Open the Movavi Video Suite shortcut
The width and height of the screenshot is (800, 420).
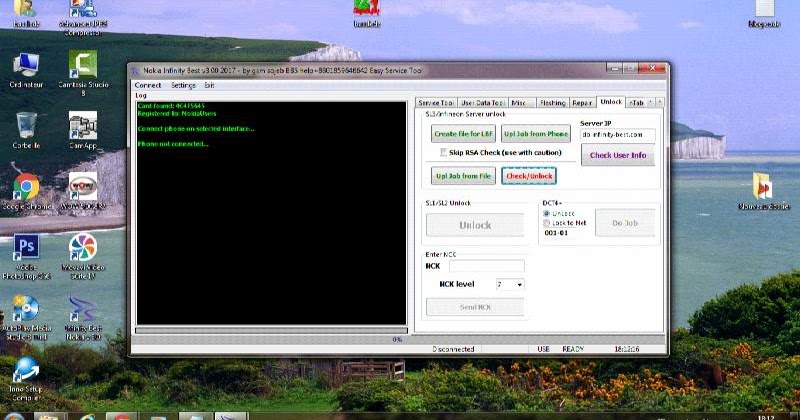coord(83,256)
